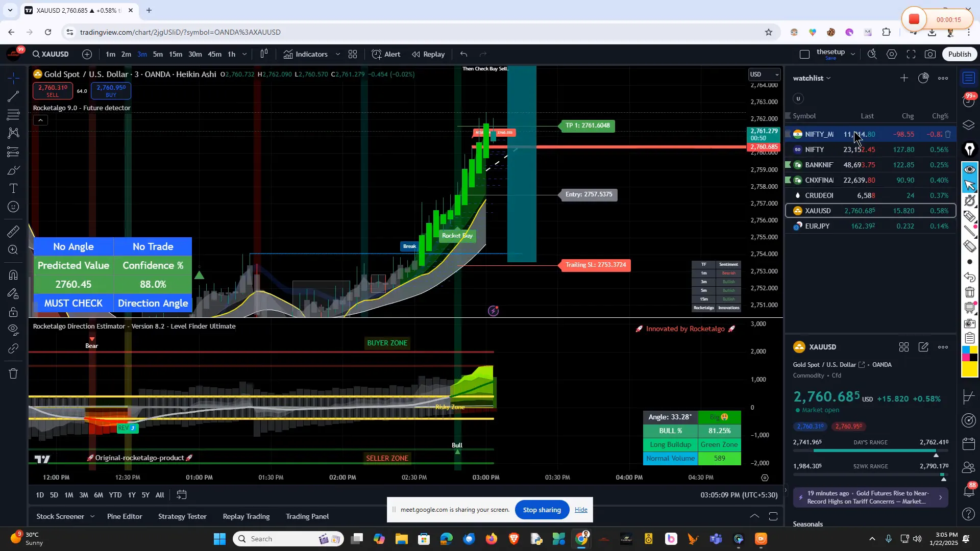Select the yellow color swatch on the right toolbar
Image resolution: width=980 pixels, height=551 pixels.
tap(969, 369)
